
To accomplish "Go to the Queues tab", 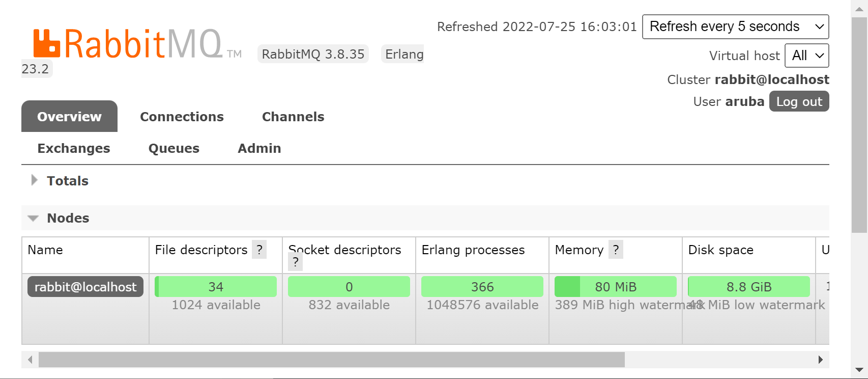I will point(173,148).
